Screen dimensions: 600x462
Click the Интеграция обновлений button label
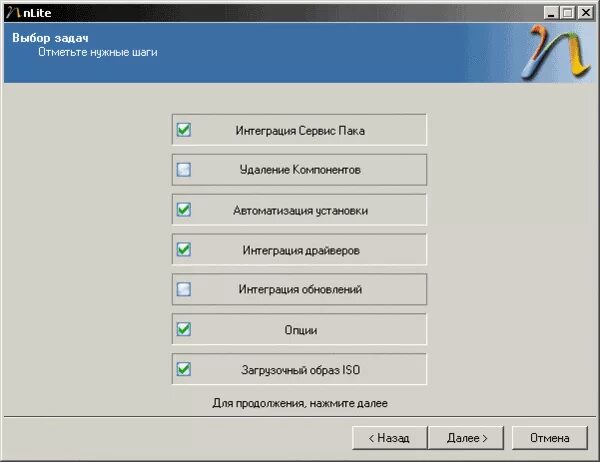click(x=300, y=289)
